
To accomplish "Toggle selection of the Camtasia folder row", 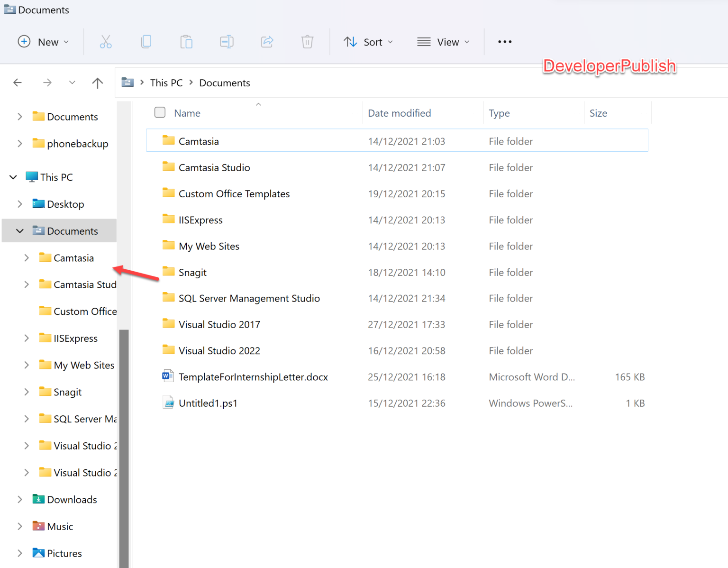I will pyautogui.click(x=199, y=141).
